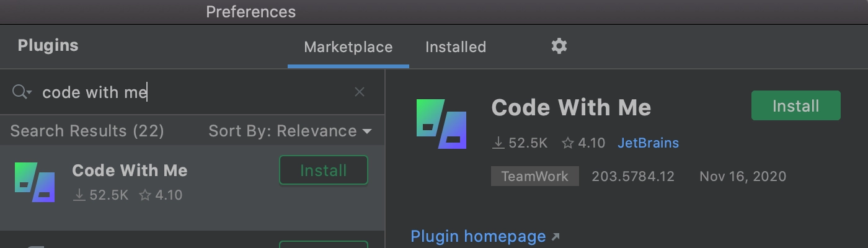Image resolution: width=868 pixels, height=248 pixels.
Task: Click the 4.10 rating in the result row
Action: (161, 195)
